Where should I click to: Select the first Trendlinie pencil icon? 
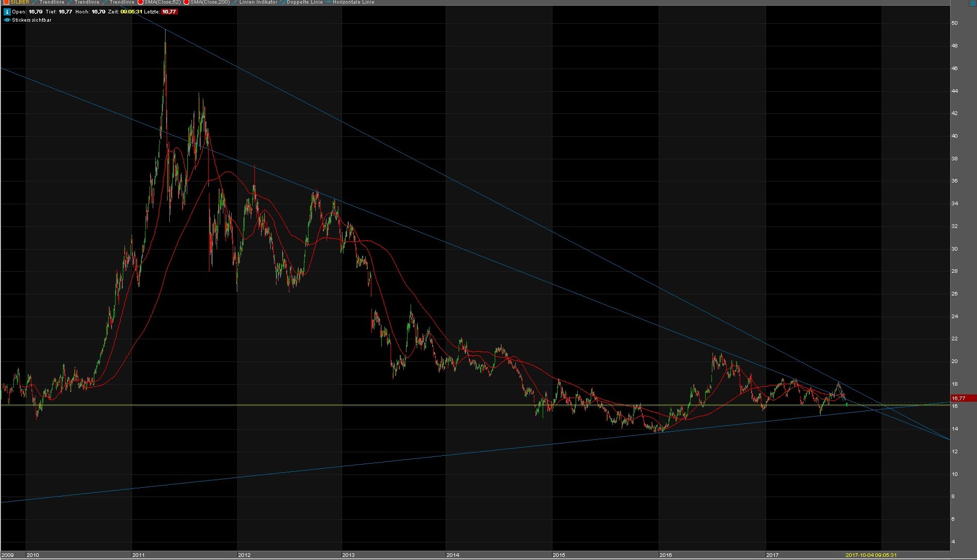click(35, 2)
